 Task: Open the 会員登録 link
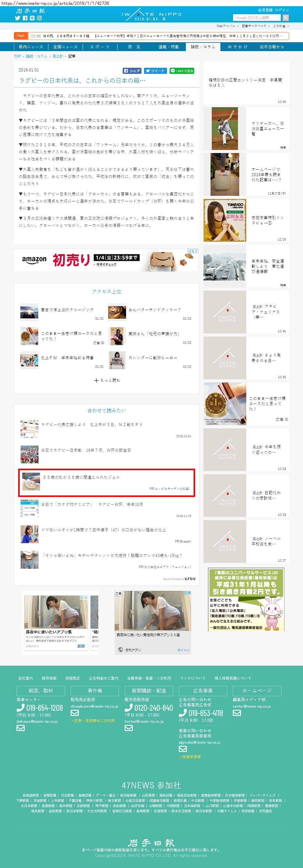coord(265,10)
